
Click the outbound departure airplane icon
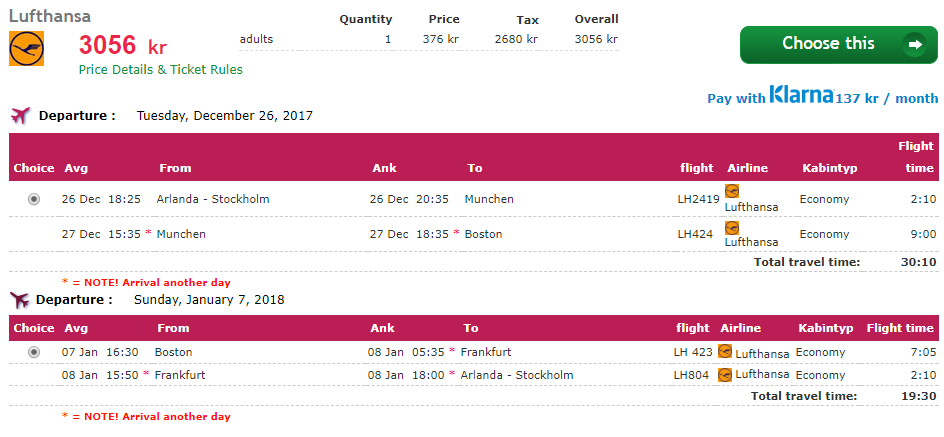(20, 115)
